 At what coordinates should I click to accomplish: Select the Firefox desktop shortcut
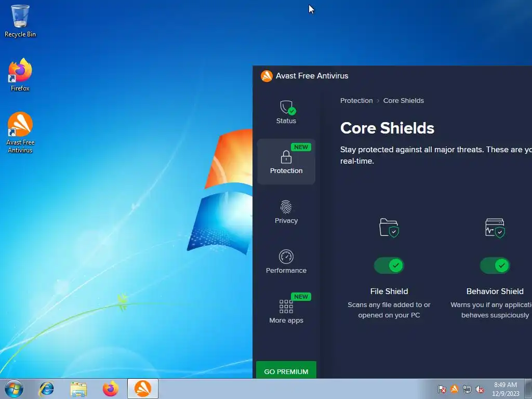[20, 75]
